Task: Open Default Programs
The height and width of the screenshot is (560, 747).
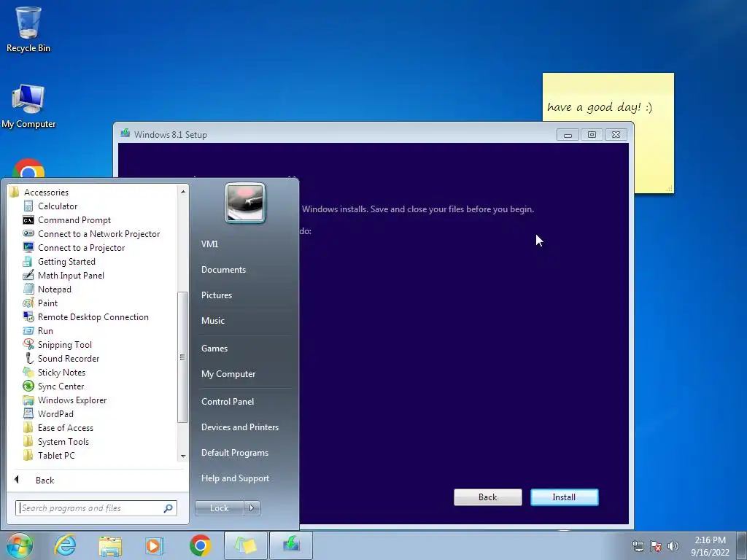Action: click(235, 453)
